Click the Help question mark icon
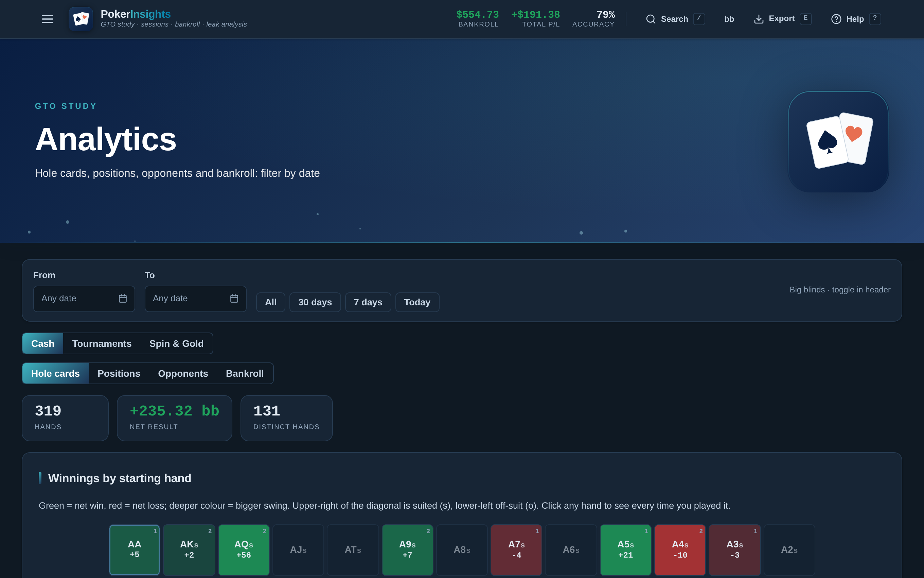Screen dimensions: 924x578 click(x=836, y=19)
